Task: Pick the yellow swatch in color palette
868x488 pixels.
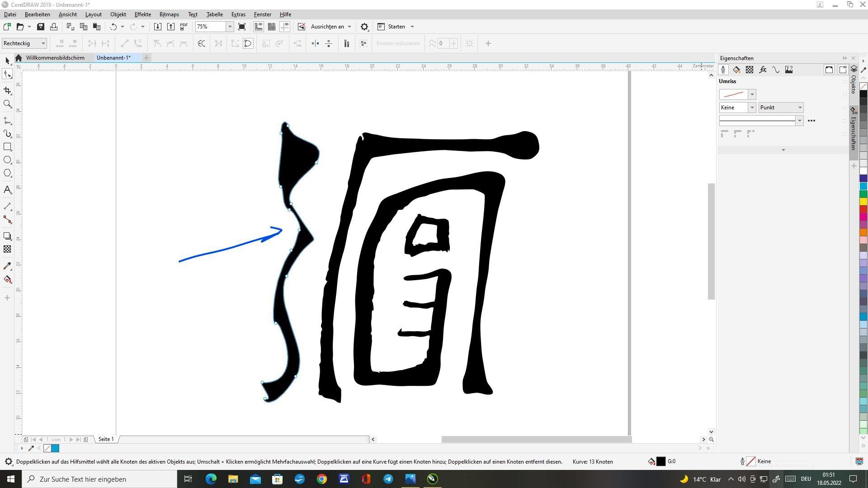Action: (863, 202)
